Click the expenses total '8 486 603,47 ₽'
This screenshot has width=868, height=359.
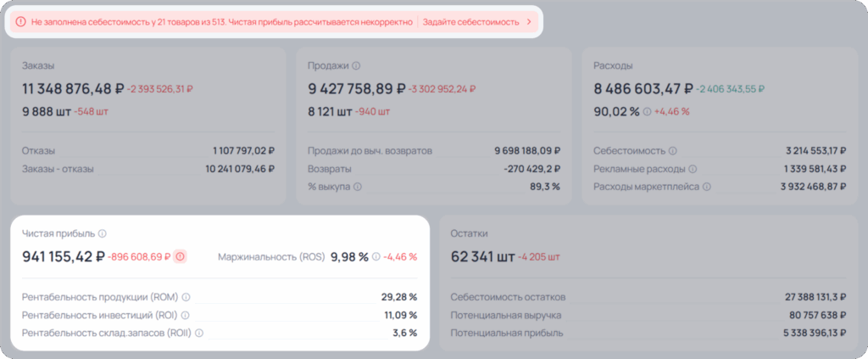643,88
